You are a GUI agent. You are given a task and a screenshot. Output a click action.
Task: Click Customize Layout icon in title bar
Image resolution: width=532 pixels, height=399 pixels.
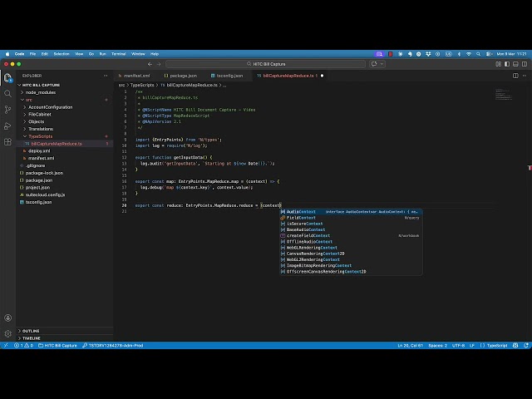click(499, 64)
